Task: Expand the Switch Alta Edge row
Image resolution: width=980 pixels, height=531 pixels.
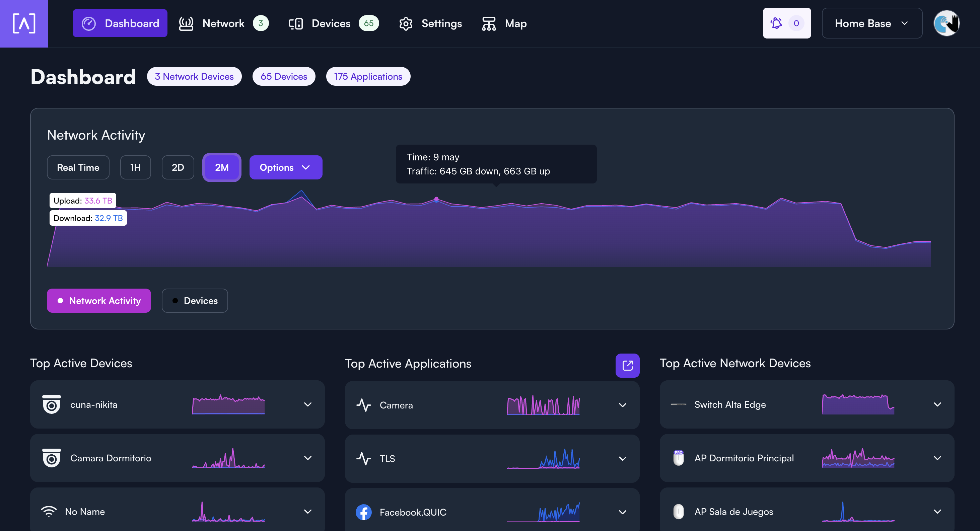Action: [x=937, y=404]
